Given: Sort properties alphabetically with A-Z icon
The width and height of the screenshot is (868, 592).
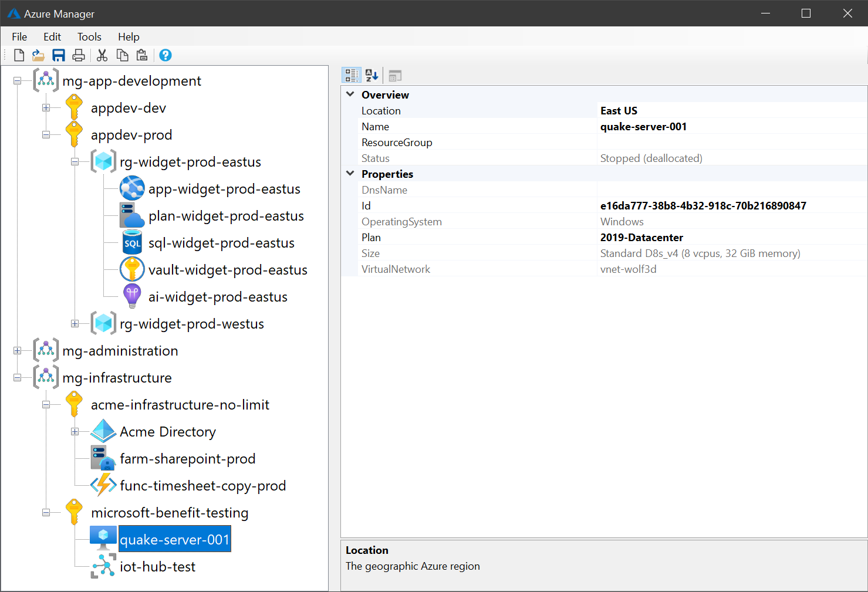Looking at the screenshot, I should (371, 75).
